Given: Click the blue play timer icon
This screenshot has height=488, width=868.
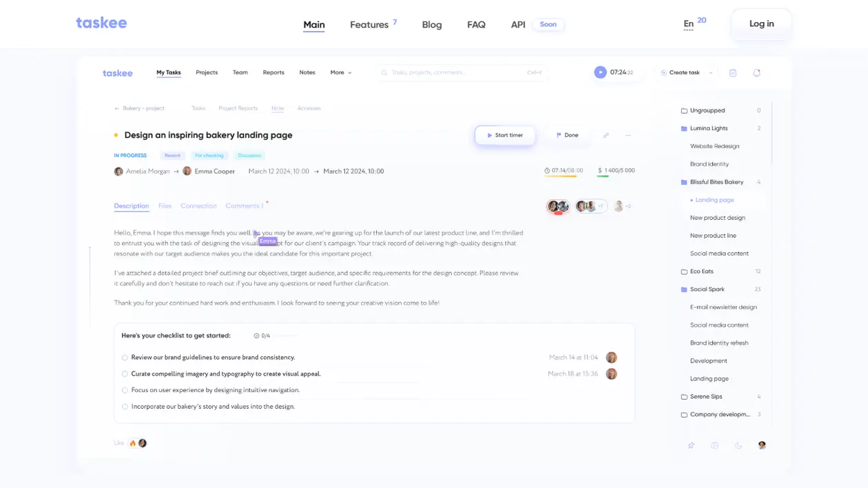Looking at the screenshot, I should (x=600, y=72).
